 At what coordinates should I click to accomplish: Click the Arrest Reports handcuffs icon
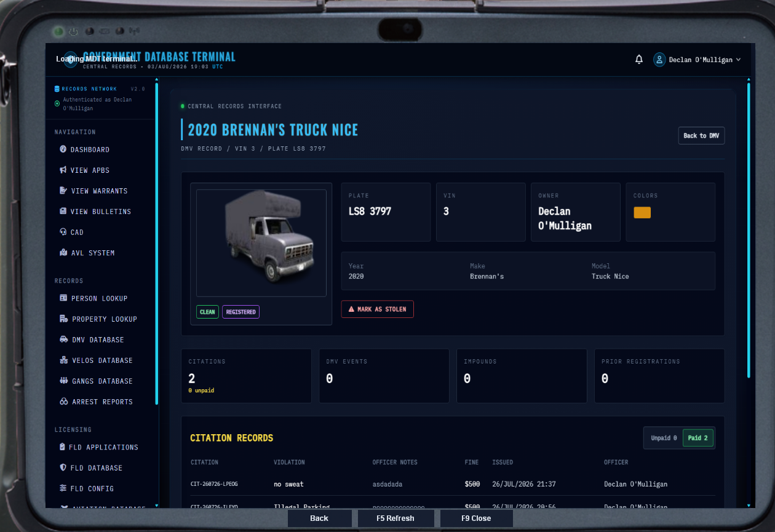[x=63, y=402]
